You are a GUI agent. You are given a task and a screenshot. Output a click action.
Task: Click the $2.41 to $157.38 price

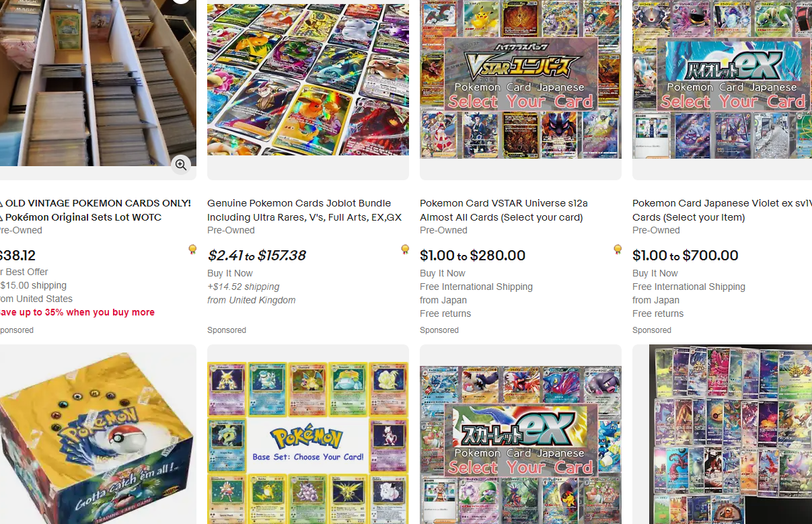click(x=256, y=256)
